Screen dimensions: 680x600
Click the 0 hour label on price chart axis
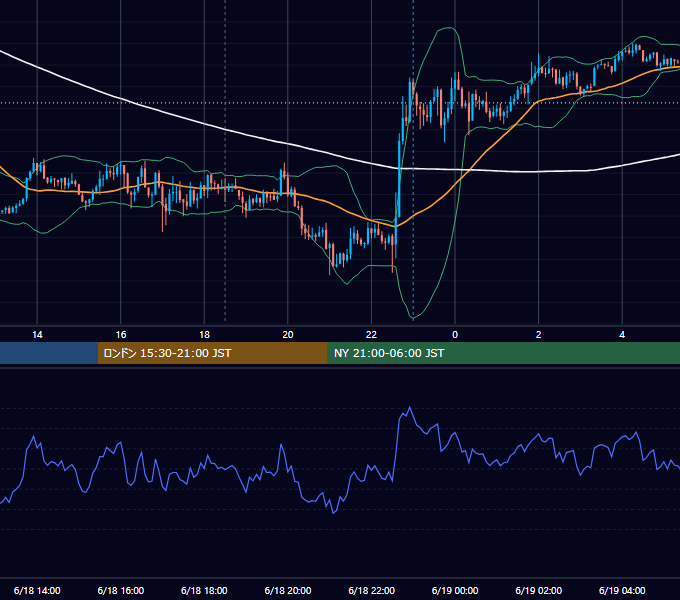click(455, 335)
